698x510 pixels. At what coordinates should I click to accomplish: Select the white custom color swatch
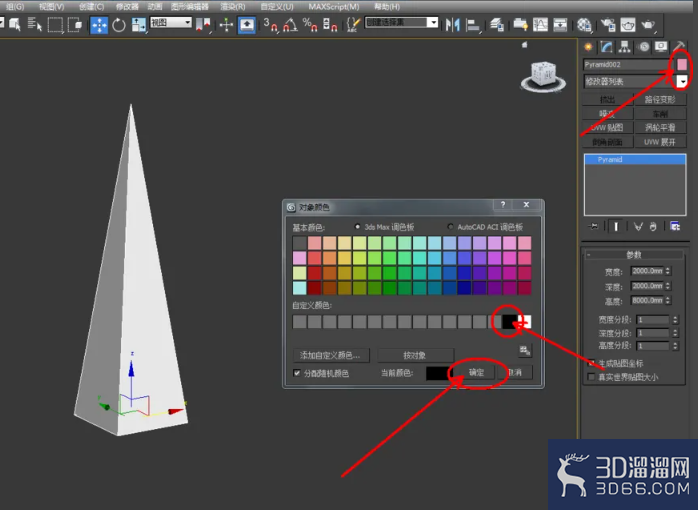click(526, 322)
